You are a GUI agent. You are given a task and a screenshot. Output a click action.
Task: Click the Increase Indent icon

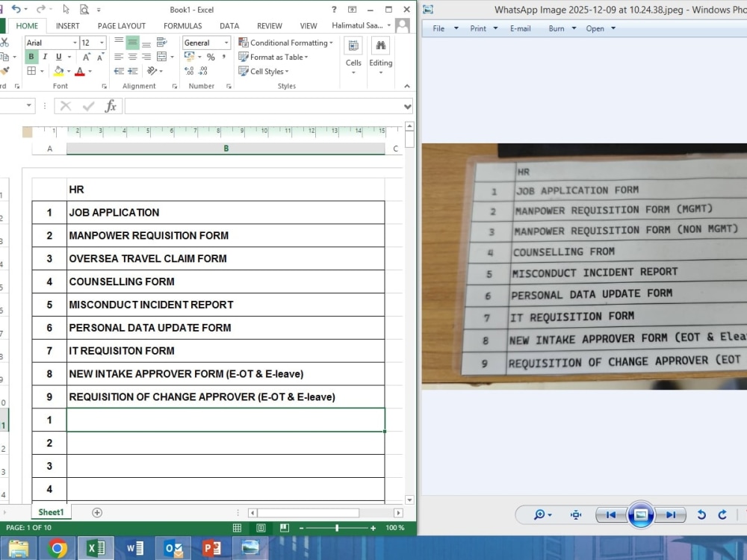(x=132, y=71)
